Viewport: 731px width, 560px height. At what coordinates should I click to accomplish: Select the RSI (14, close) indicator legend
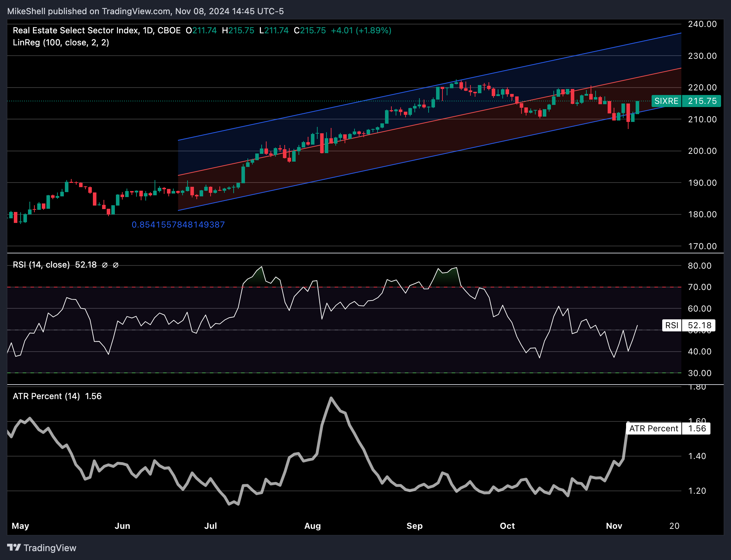click(x=41, y=265)
